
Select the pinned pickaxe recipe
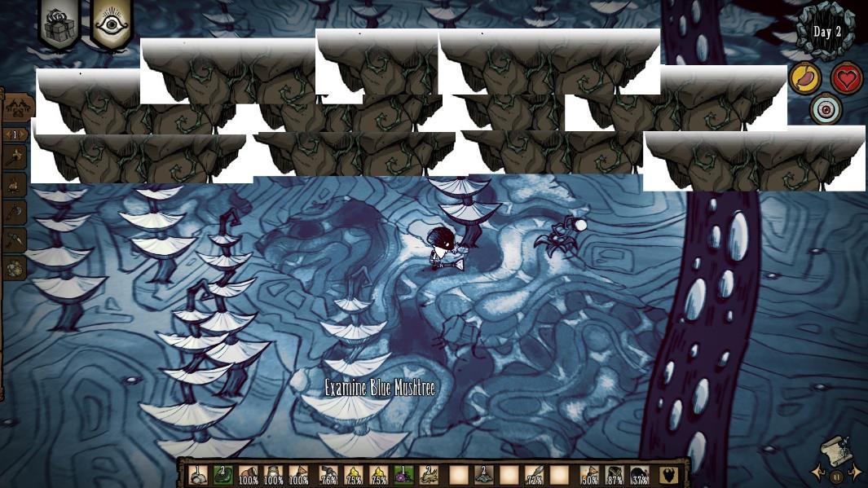15,240
